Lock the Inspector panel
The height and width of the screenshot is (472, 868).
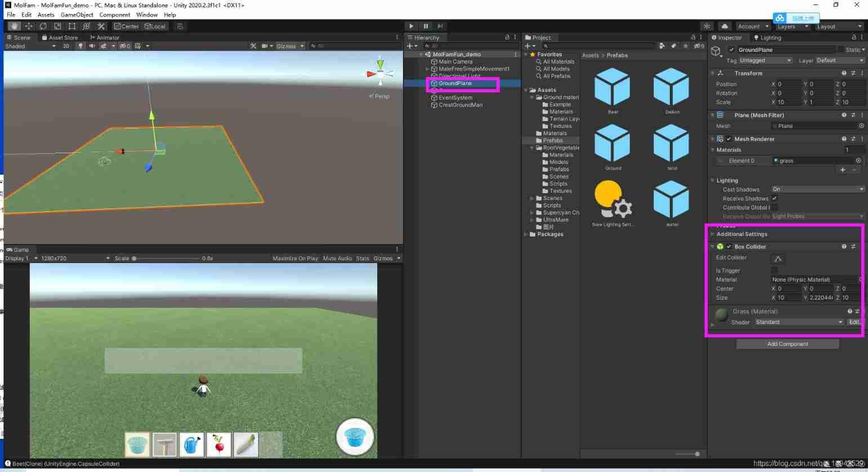854,37
